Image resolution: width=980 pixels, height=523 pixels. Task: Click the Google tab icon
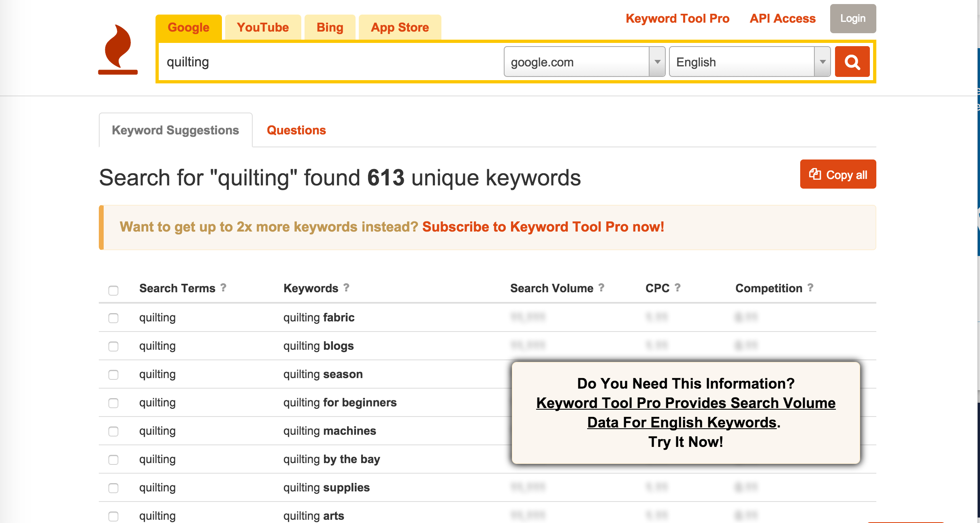188,27
